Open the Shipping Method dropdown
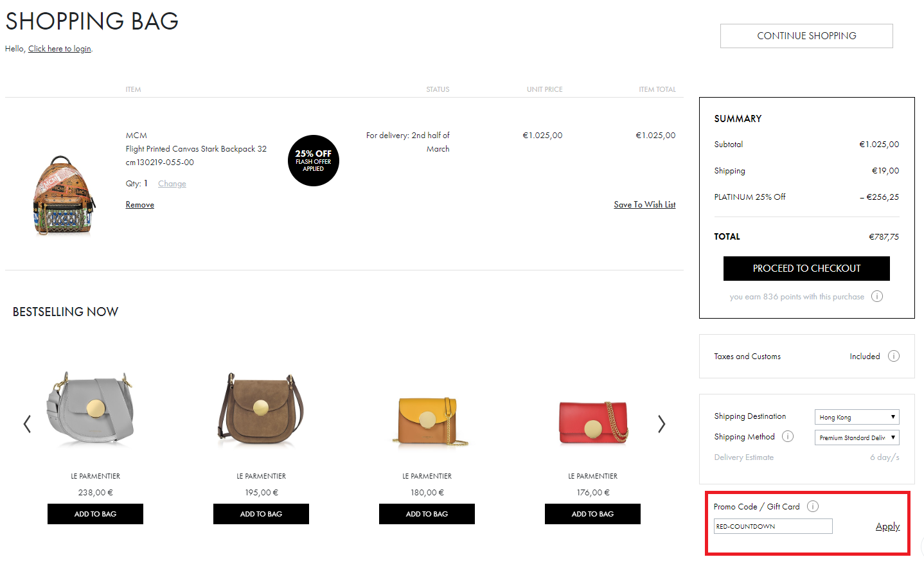 pos(857,438)
